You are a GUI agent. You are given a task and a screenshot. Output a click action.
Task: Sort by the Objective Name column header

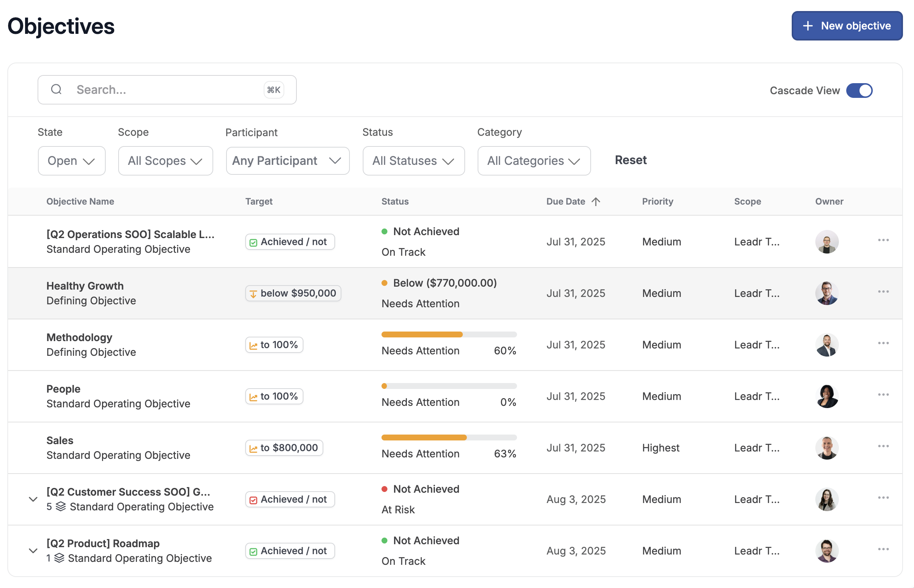pyautogui.click(x=80, y=201)
